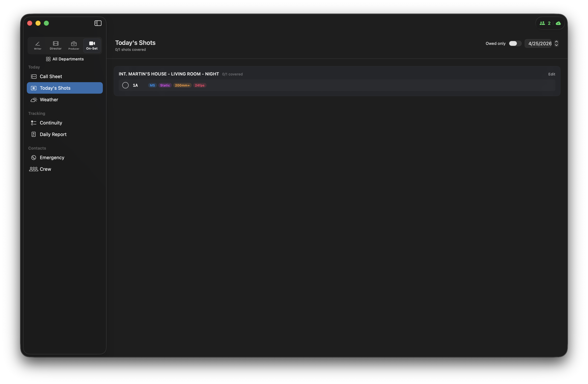This screenshot has width=588, height=384.
Task: Select the On-Set camera mode
Action: tap(92, 45)
